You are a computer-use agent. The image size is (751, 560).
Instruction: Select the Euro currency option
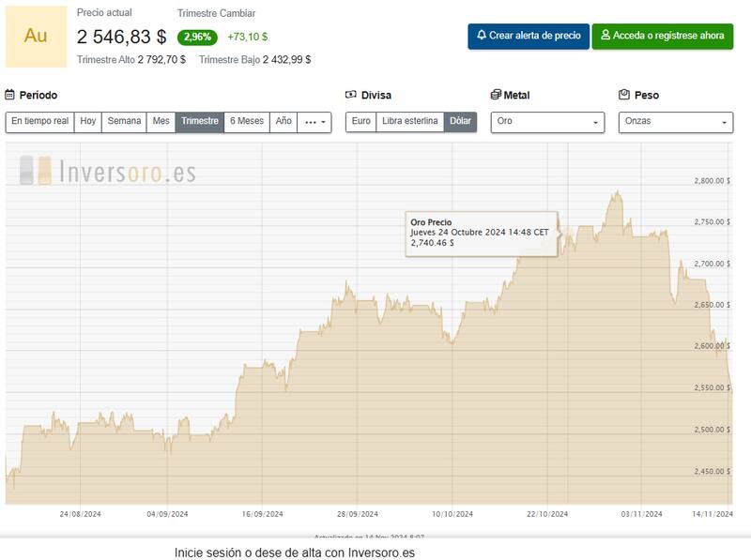(360, 122)
